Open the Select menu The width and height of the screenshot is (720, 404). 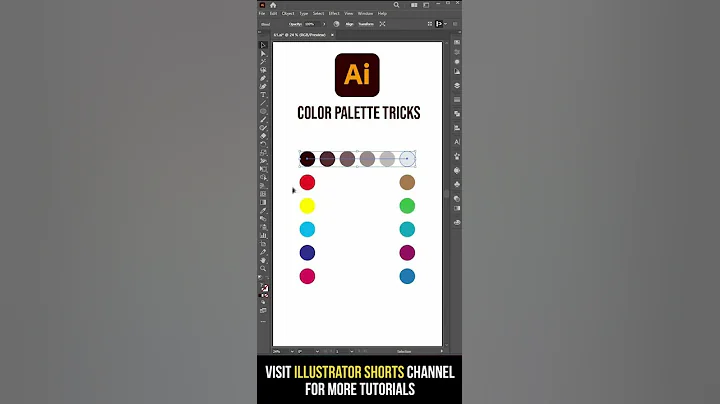tap(318, 13)
